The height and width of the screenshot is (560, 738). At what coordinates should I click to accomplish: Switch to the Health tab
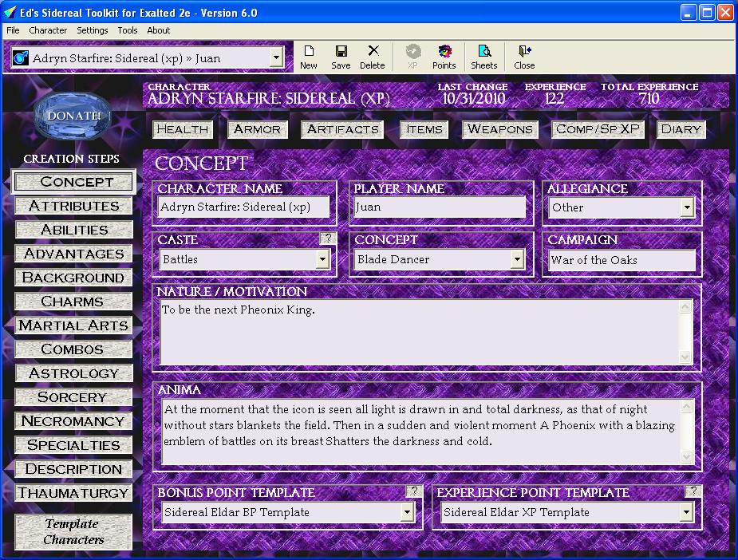tap(183, 129)
